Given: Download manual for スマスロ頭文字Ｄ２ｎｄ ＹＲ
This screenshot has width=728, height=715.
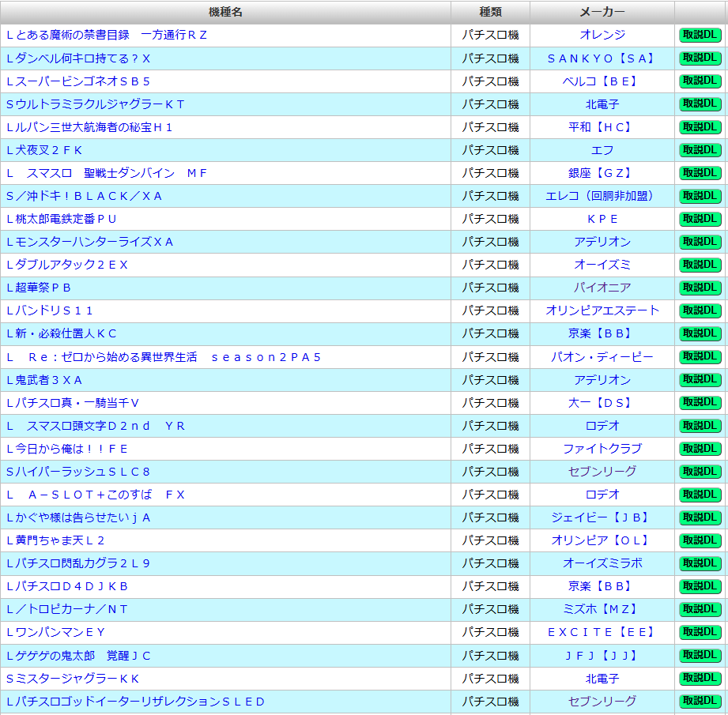Looking at the screenshot, I should tap(700, 426).
